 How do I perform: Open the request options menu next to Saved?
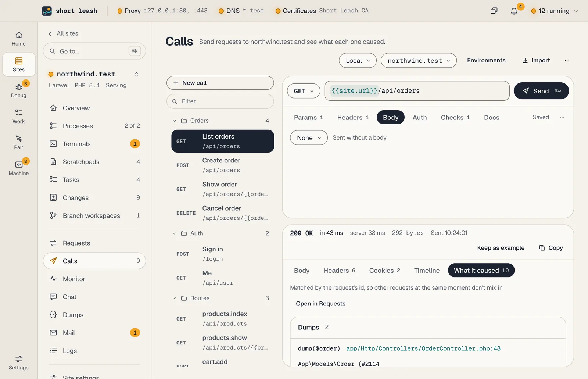[x=562, y=117]
